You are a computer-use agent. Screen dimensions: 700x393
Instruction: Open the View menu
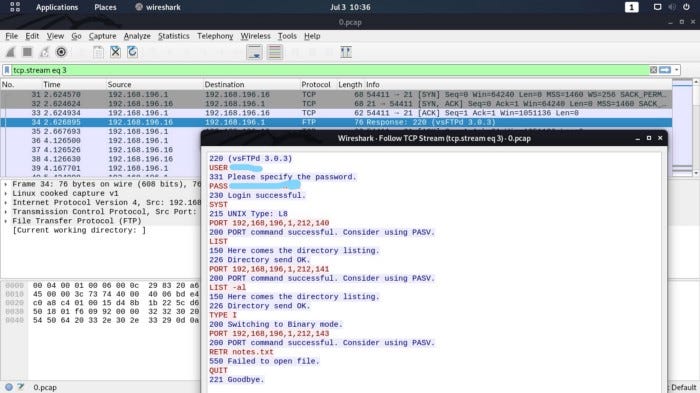point(55,36)
